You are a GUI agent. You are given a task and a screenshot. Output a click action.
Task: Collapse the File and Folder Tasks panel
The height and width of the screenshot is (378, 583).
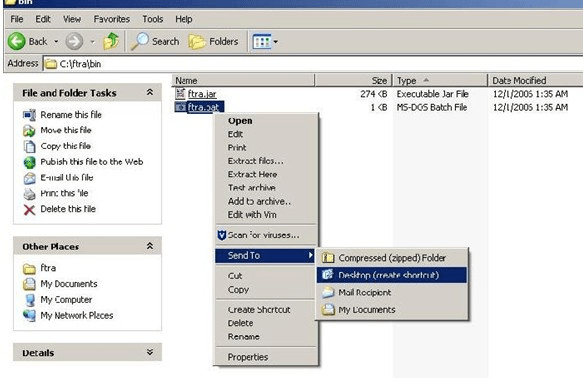(150, 92)
